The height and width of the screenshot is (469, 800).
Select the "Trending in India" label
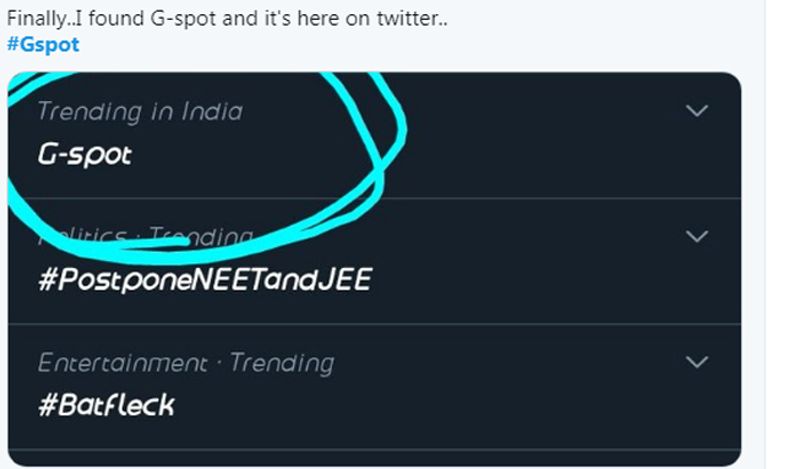[140, 111]
